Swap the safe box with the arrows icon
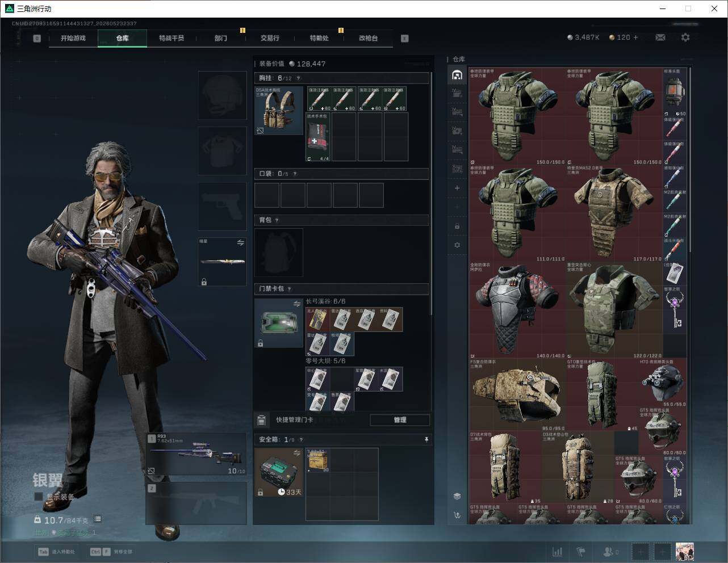 pyautogui.click(x=296, y=452)
